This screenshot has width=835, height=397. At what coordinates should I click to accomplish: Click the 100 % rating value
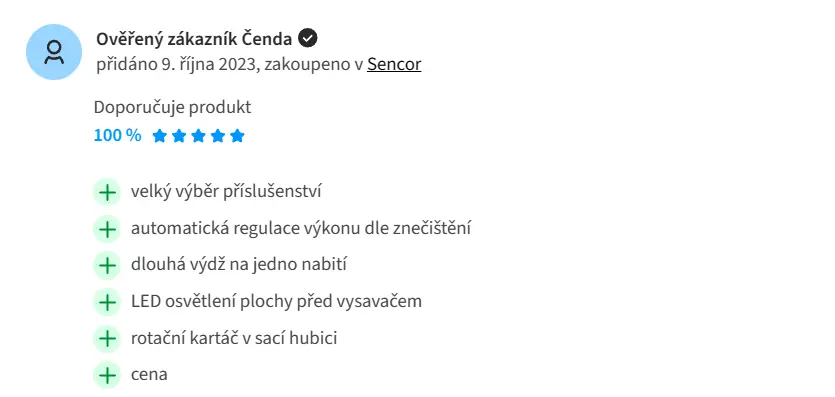[x=118, y=135]
